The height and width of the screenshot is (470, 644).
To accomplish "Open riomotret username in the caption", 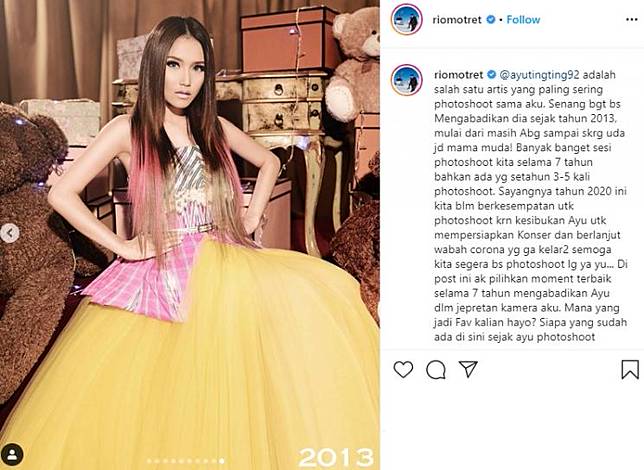I will [x=458, y=75].
